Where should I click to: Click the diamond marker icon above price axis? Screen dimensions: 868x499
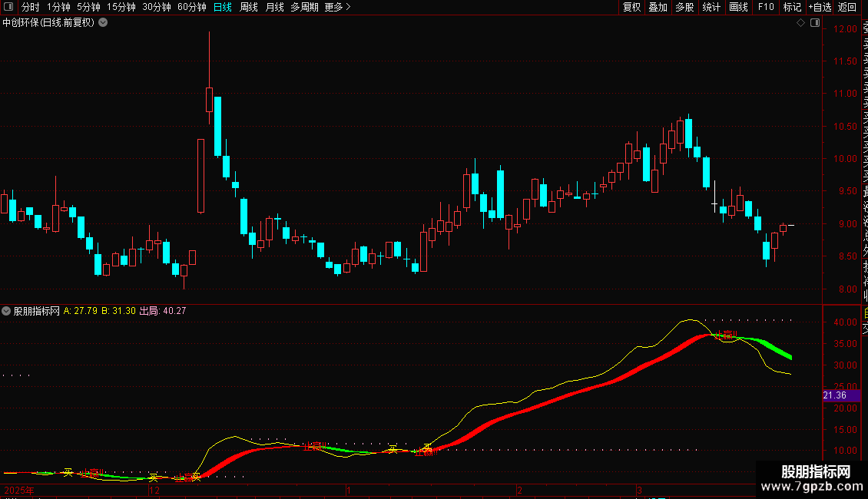pos(800,23)
